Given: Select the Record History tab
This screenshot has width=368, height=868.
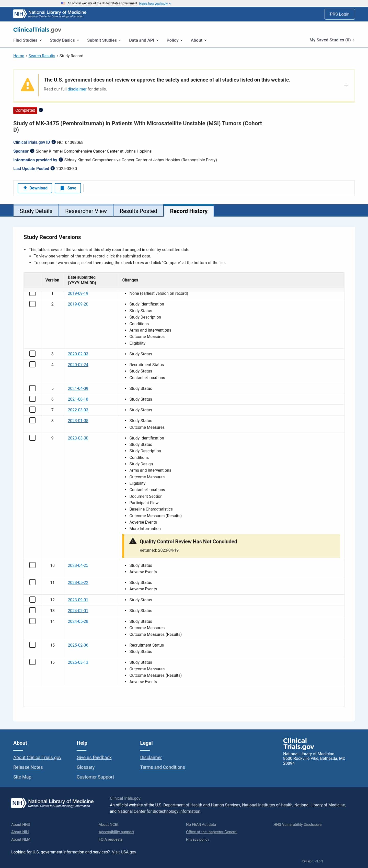Looking at the screenshot, I should (189, 211).
